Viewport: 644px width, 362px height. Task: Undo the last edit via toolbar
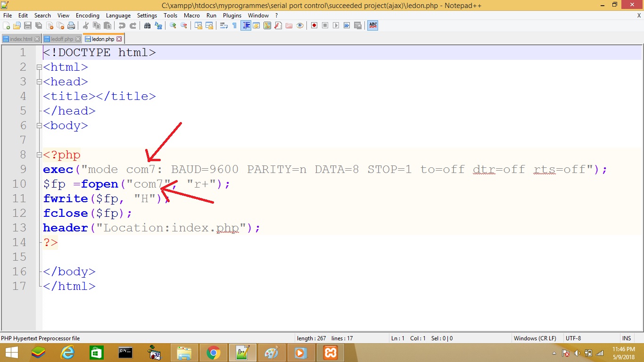[x=122, y=25]
